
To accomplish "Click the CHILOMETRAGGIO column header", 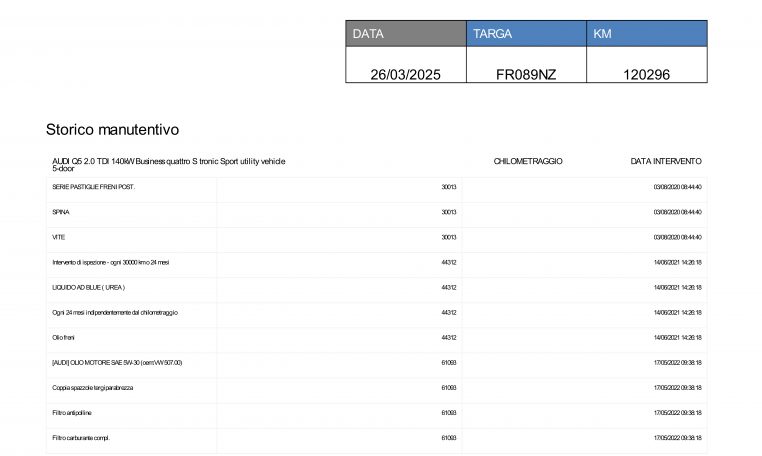I will (x=528, y=161).
